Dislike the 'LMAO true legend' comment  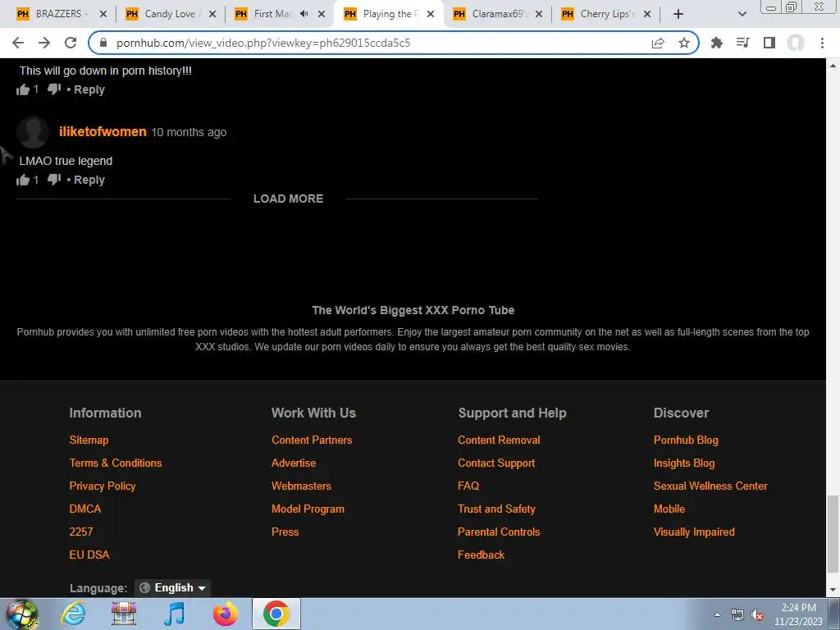(54, 180)
